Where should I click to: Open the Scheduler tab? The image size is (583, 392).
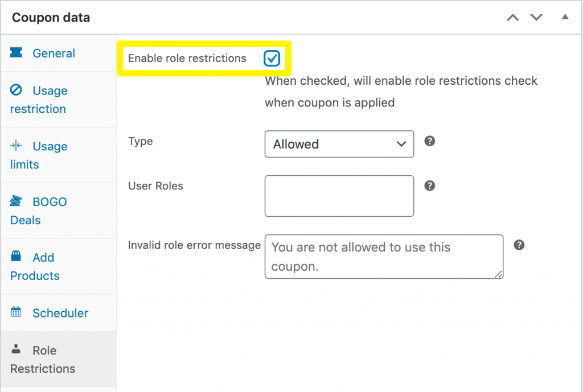[59, 313]
